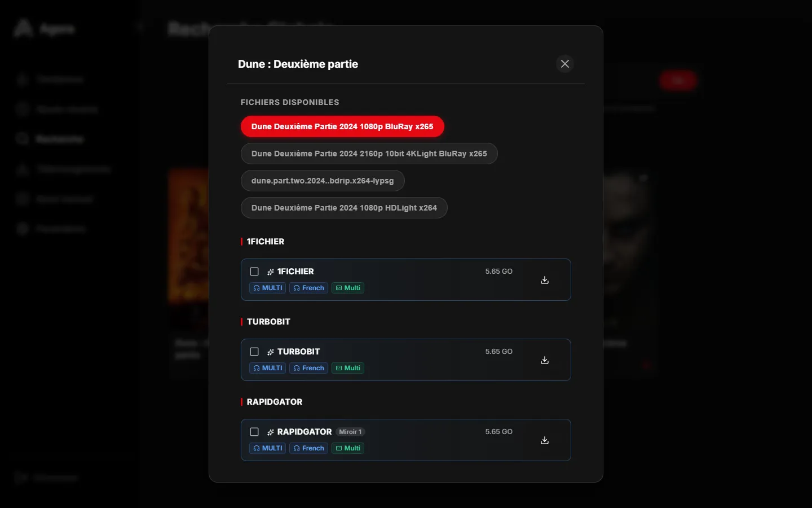
Task: Close the Dune : Deuxième partie dialog
Action: pyautogui.click(x=565, y=64)
